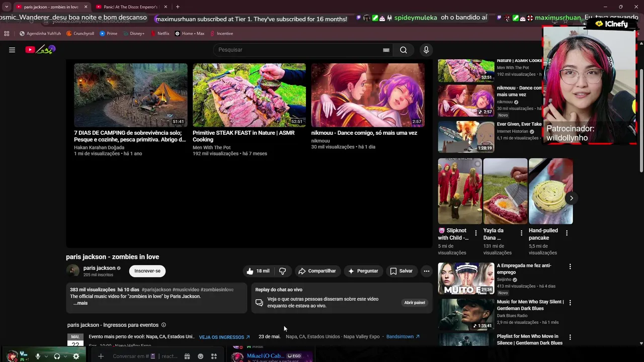Open the Primitive STEAK FEAST end-screen thumbnail
The width and height of the screenshot is (644, 362).
coord(249,95)
